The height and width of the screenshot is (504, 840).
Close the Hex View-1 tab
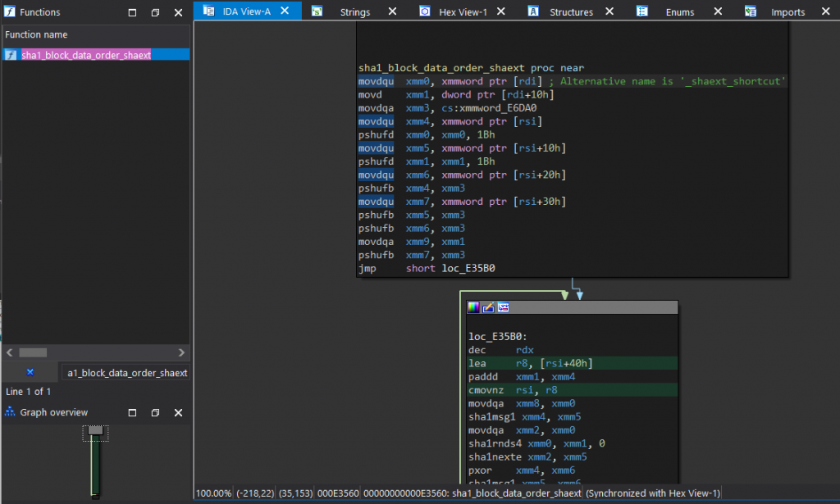click(x=501, y=11)
